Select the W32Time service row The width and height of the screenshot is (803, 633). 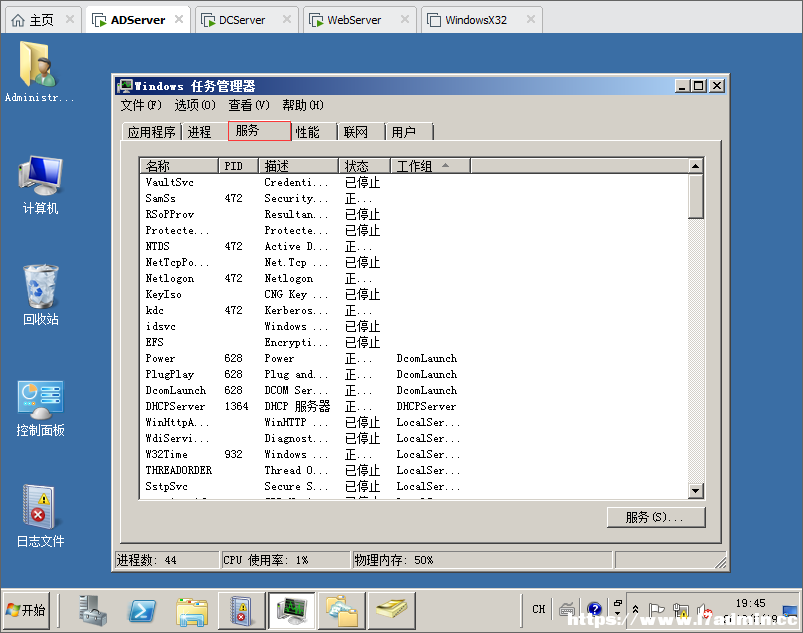pos(414,454)
